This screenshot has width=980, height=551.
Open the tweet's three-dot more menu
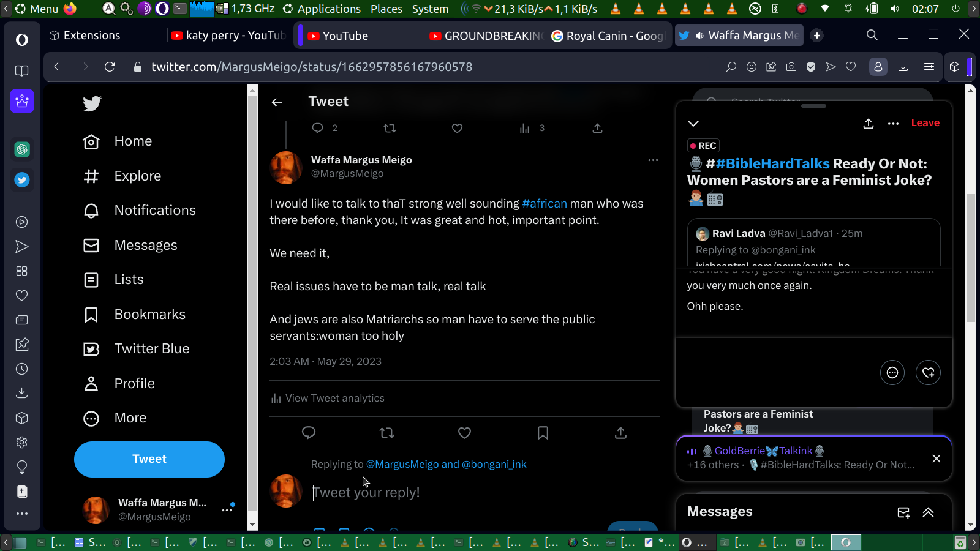[653, 160]
